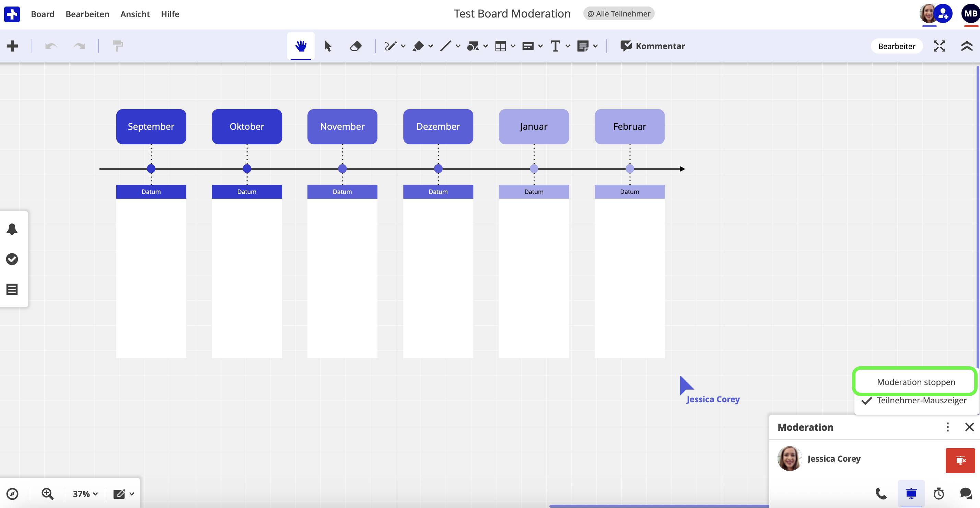
Task: Click Moderation stoppen
Action: 916,382
